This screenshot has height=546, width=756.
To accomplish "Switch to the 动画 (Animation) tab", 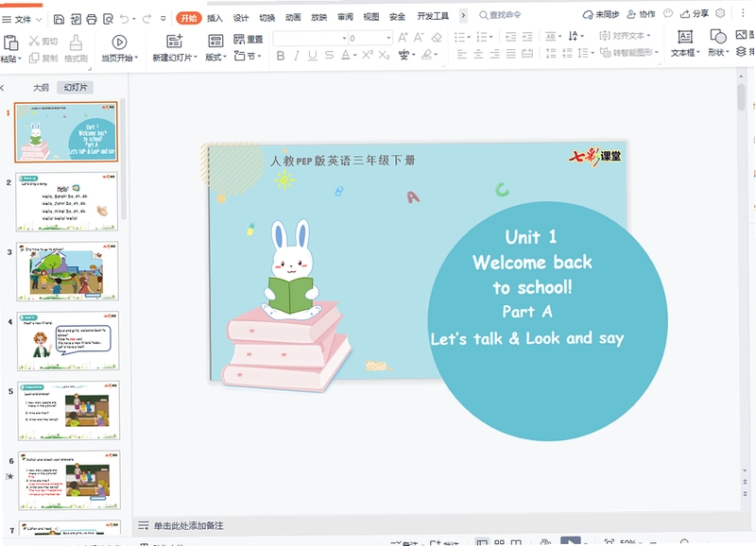I will click(293, 18).
